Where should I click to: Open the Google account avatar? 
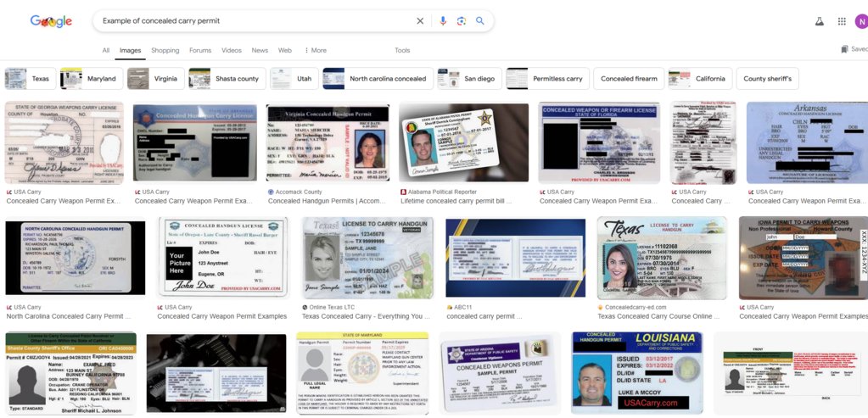(x=861, y=21)
